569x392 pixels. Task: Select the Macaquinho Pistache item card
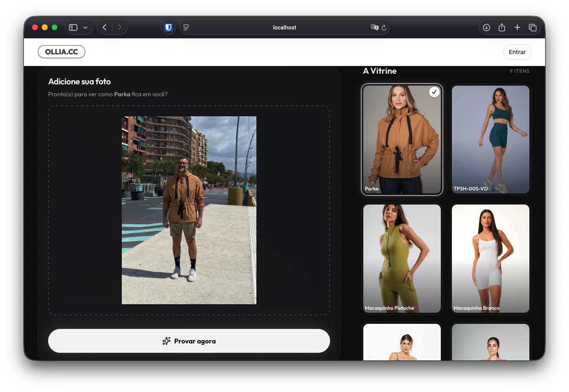[402, 259]
